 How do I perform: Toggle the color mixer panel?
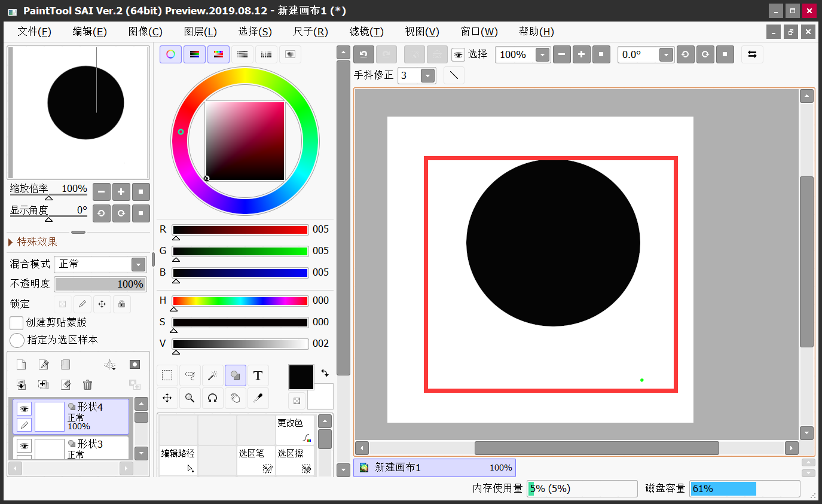[x=242, y=54]
